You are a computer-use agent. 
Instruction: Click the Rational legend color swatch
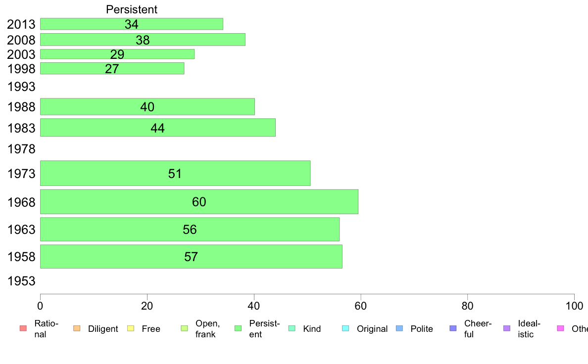pyautogui.click(x=23, y=328)
